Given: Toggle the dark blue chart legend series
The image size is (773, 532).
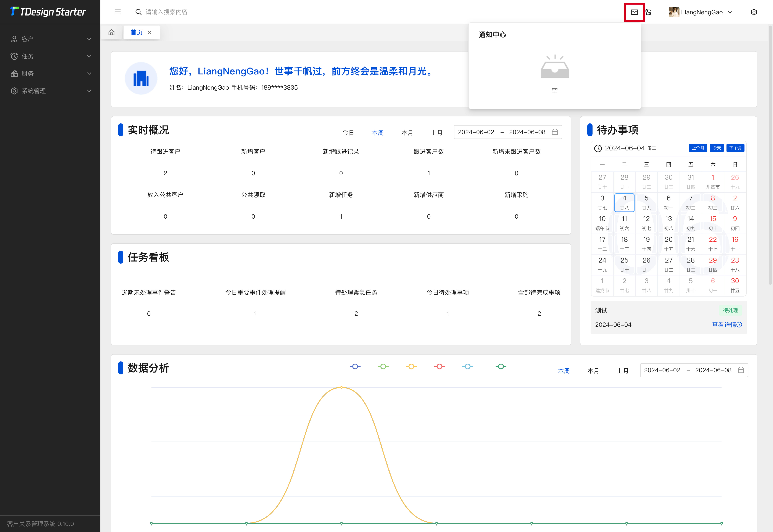Looking at the screenshot, I should 355,366.
